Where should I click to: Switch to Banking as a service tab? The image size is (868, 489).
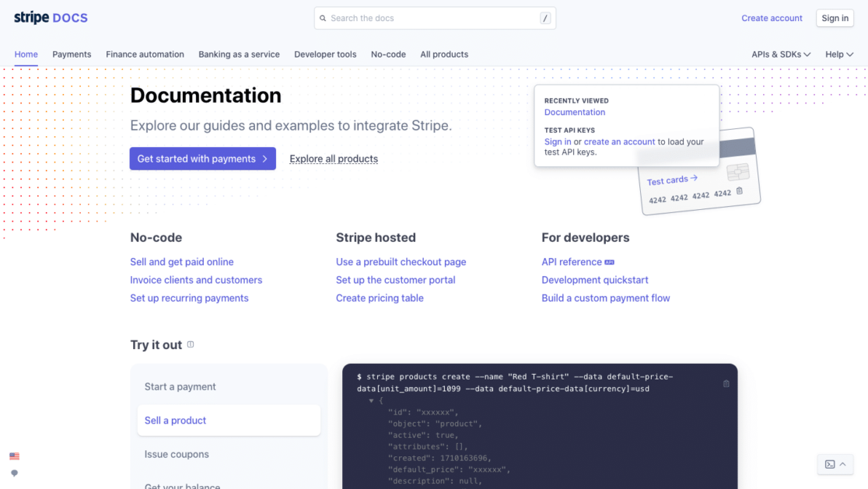(239, 54)
